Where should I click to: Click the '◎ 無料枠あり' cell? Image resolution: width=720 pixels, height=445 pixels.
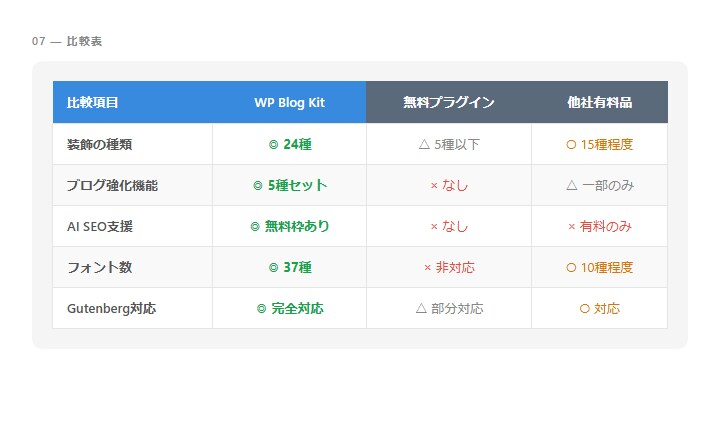pyautogui.click(x=289, y=226)
